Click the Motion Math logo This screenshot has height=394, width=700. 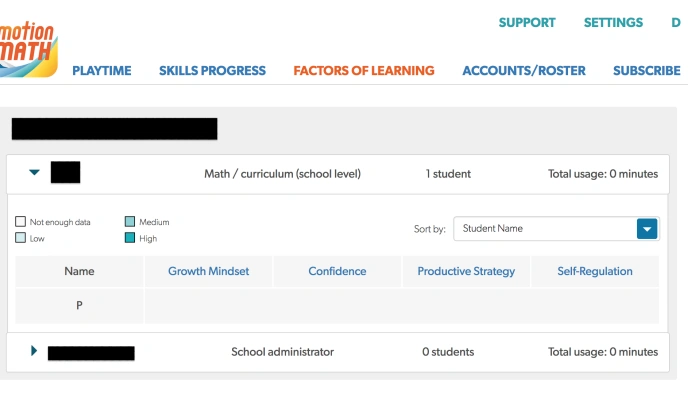pyautogui.click(x=28, y=49)
